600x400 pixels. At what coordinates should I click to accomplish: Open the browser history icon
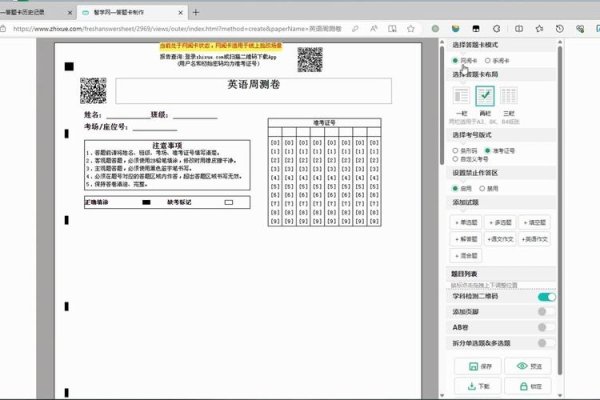(x=559, y=29)
